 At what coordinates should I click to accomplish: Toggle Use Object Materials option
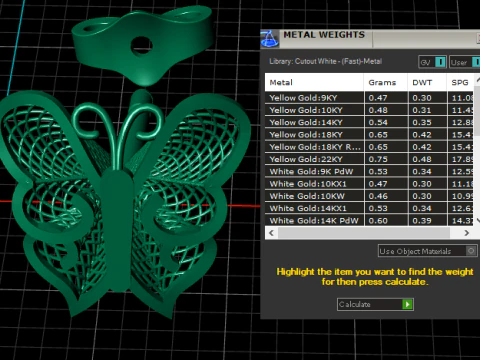point(428,251)
